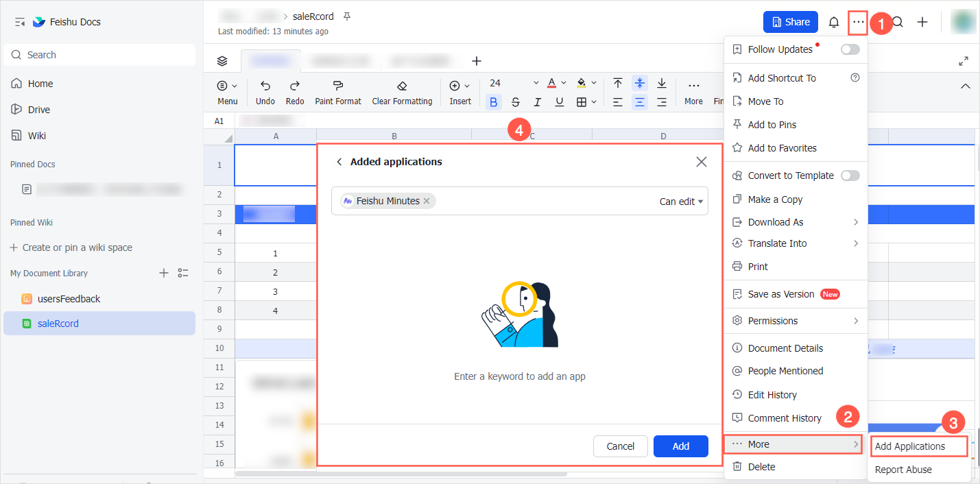This screenshot has width=980, height=484.
Task: Expand the Translate Into submenu
Action: (x=796, y=243)
